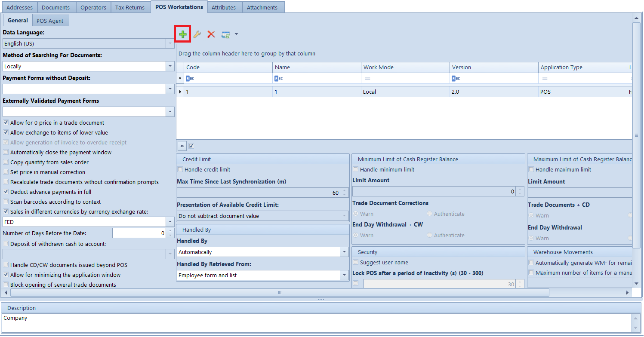The image size is (644, 337).
Task: Open the Data Language dropdown
Action: point(170,44)
